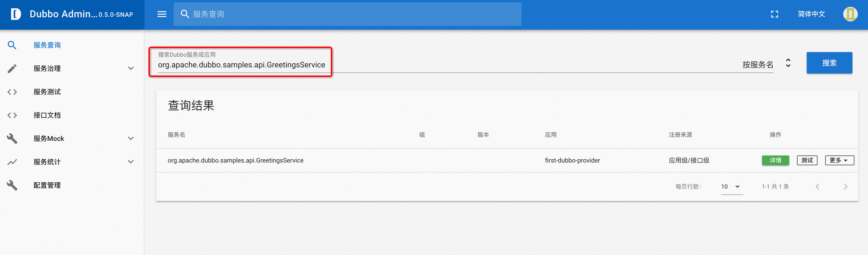Expand the 服务治理 submenu chevron

point(131,68)
